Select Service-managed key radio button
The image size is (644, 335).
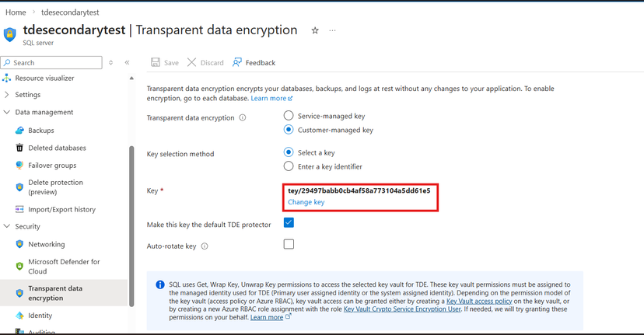coord(289,116)
